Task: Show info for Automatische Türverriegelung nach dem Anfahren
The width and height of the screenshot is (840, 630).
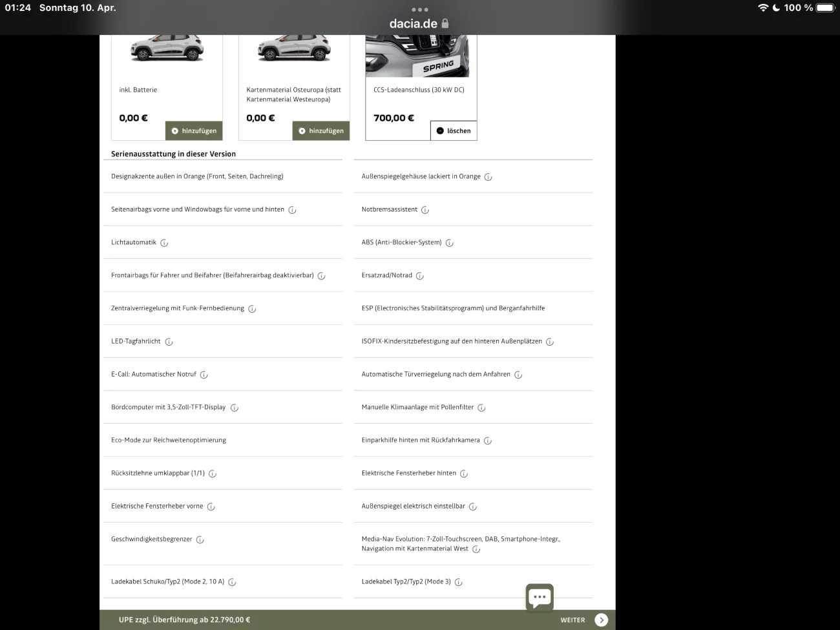Action: pos(518,375)
